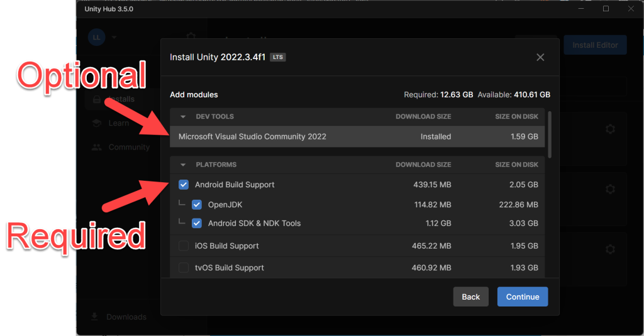Close the Unity Hub window
The image size is (644, 336).
pyautogui.click(x=631, y=9)
